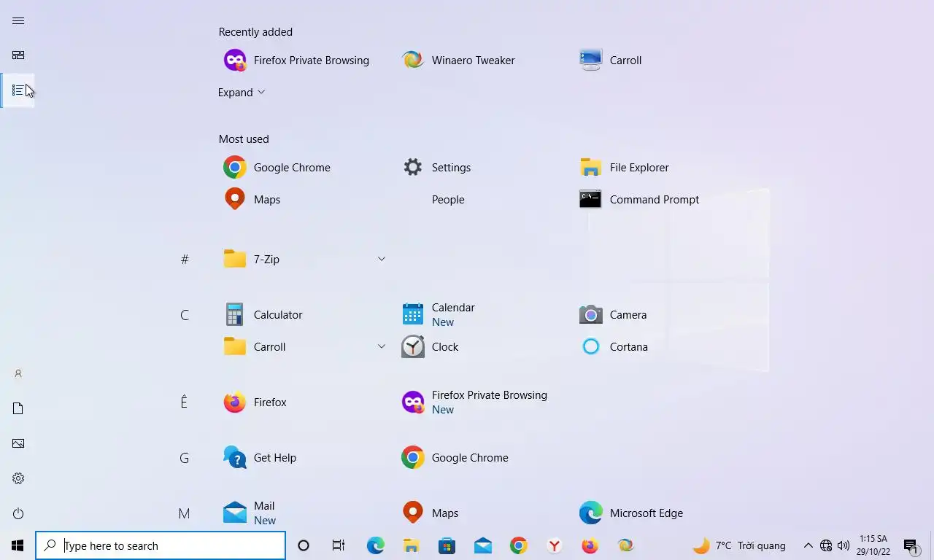The width and height of the screenshot is (934, 560).
Task: Click the Windows Start button
Action: (x=18, y=545)
